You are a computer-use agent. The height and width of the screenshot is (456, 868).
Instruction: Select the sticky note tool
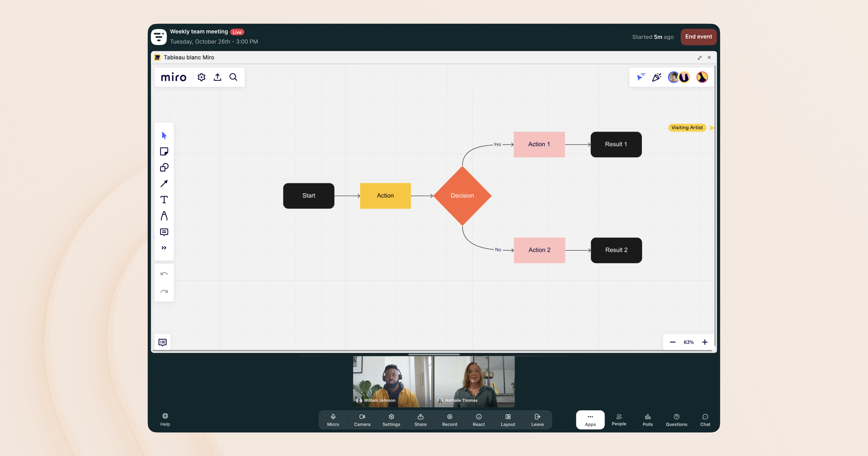[164, 152]
